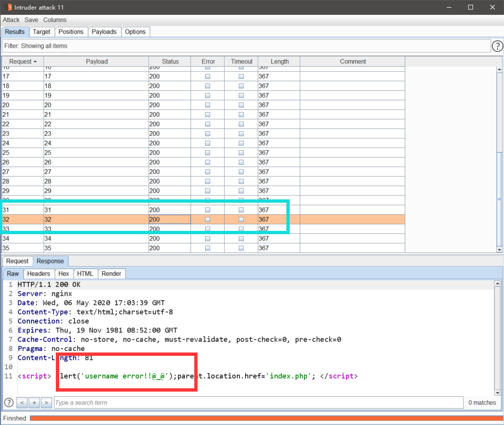Click the Comment cell of row 21
This screenshot has height=425, width=504.
(x=352, y=114)
